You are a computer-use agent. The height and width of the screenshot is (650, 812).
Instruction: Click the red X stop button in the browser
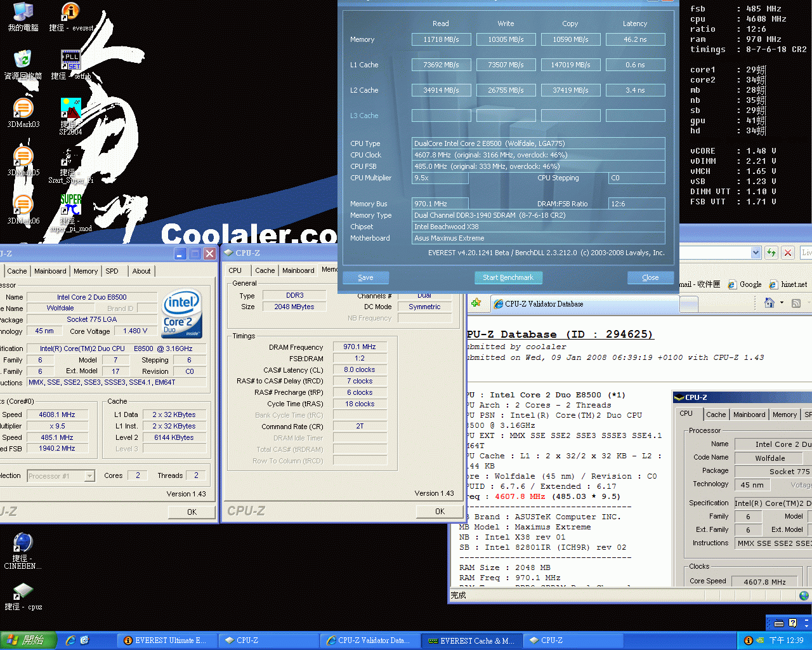click(x=788, y=253)
